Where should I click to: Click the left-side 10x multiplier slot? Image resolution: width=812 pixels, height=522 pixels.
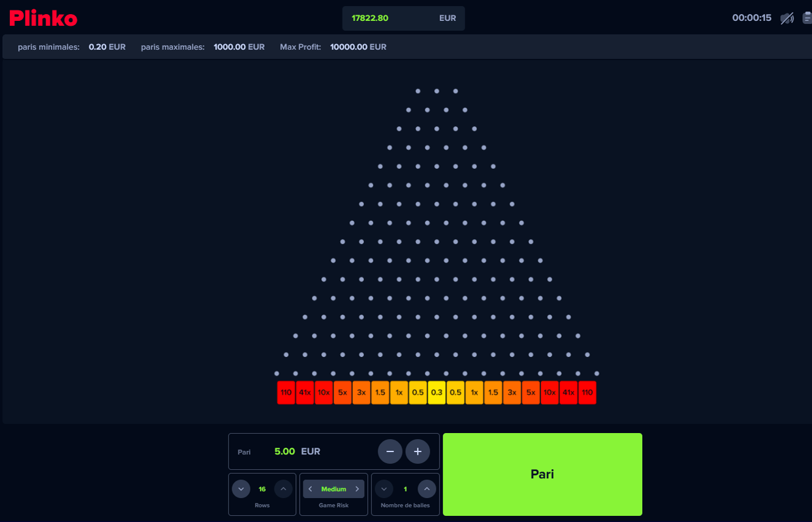pyautogui.click(x=324, y=393)
